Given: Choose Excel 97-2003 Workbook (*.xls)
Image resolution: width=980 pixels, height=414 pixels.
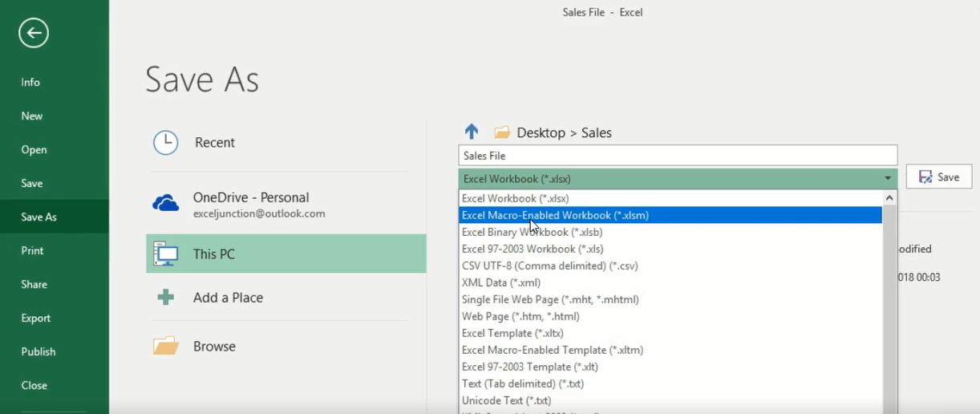Looking at the screenshot, I should pyautogui.click(x=670, y=249).
